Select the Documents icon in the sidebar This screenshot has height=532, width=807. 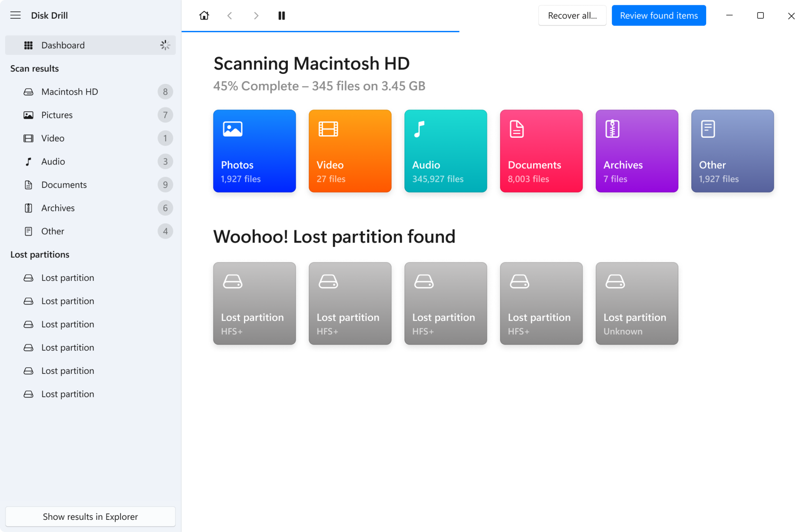click(28, 184)
